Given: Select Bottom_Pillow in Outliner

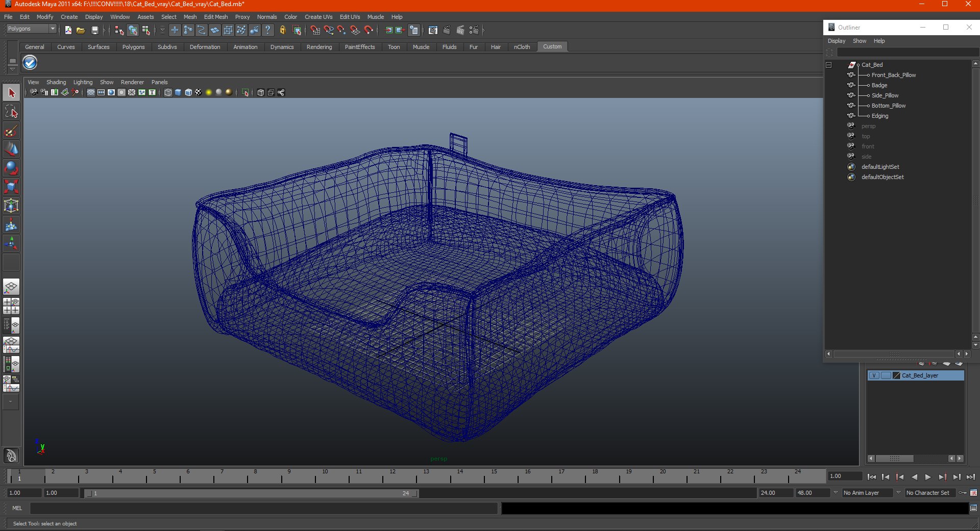Looking at the screenshot, I should point(889,106).
